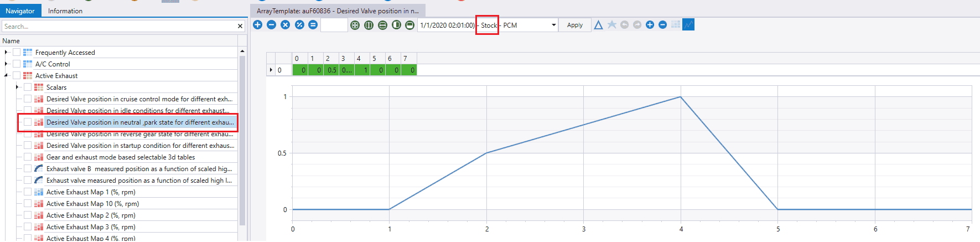
Task: Click the navigator Search field
Action: (x=118, y=26)
